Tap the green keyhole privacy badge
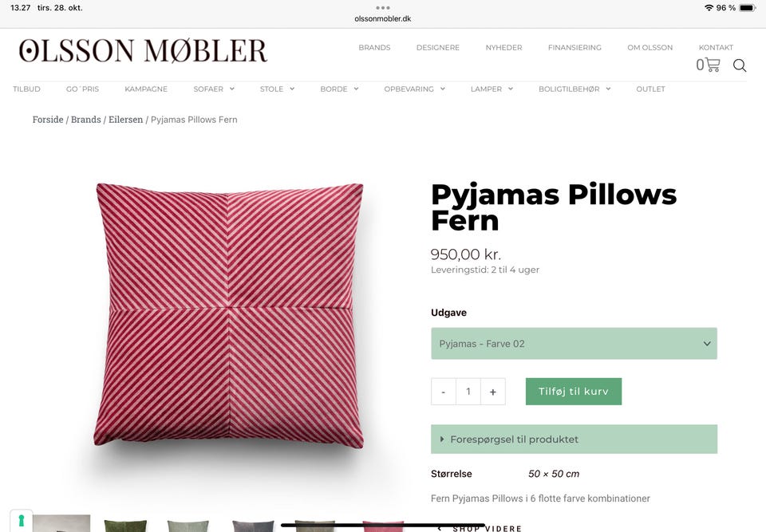 coord(21,521)
